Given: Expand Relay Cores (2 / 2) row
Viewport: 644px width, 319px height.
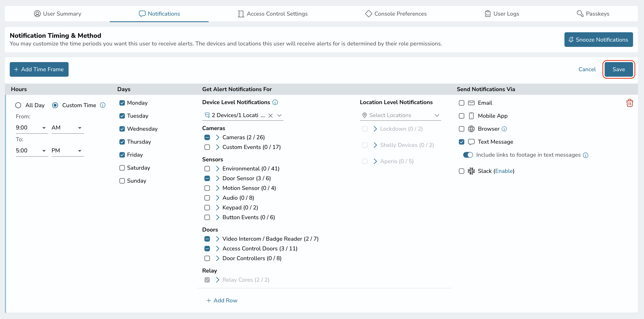Looking at the screenshot, I should (217, 280).
